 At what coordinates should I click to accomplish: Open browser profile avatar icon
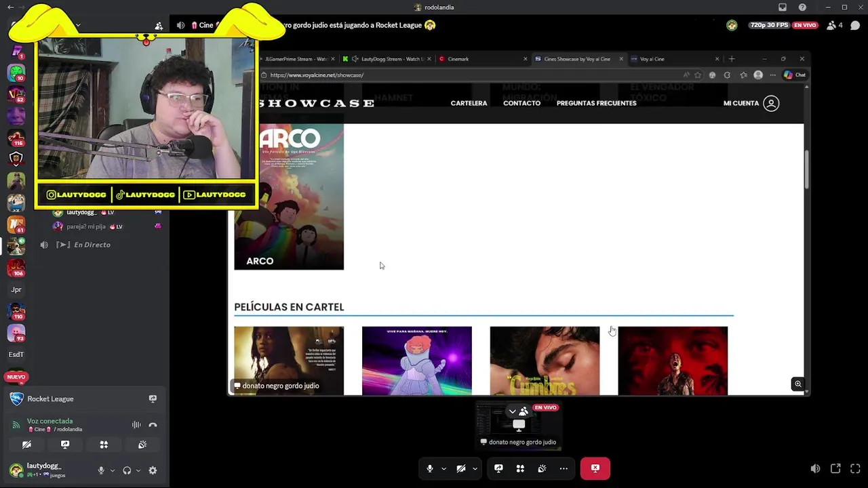(758, 75)
